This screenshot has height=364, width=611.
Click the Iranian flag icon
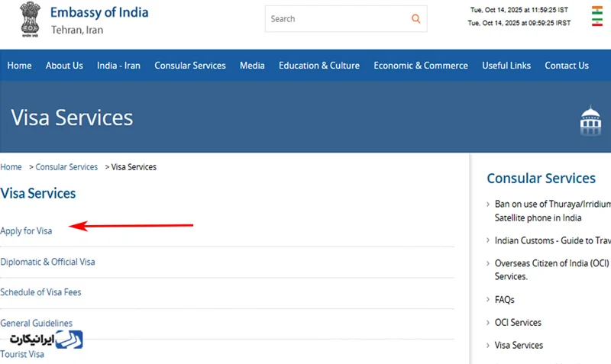[596, 23]
